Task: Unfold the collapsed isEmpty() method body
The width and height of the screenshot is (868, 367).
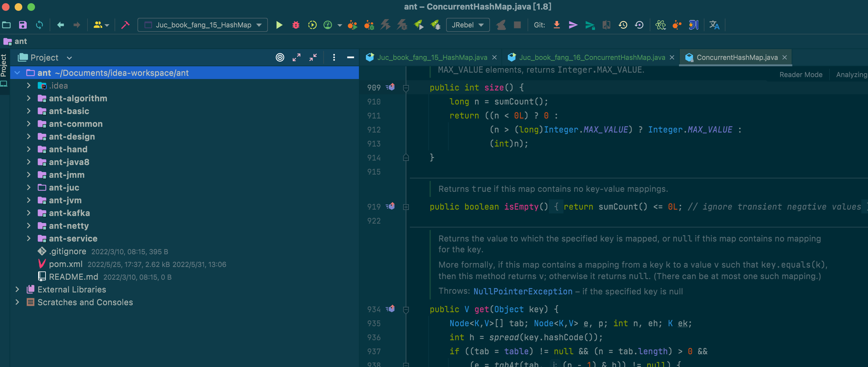Action: coord(406,207)
